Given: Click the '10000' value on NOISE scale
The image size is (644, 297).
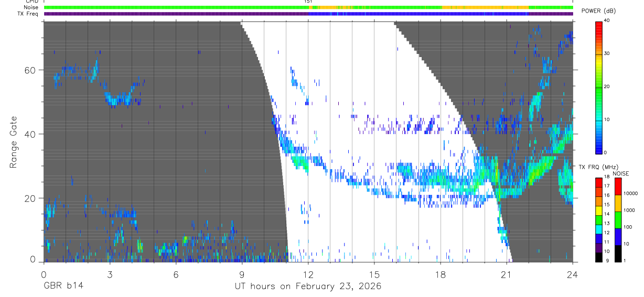Looking at the screenshot, I should click(x=631, y=194).
